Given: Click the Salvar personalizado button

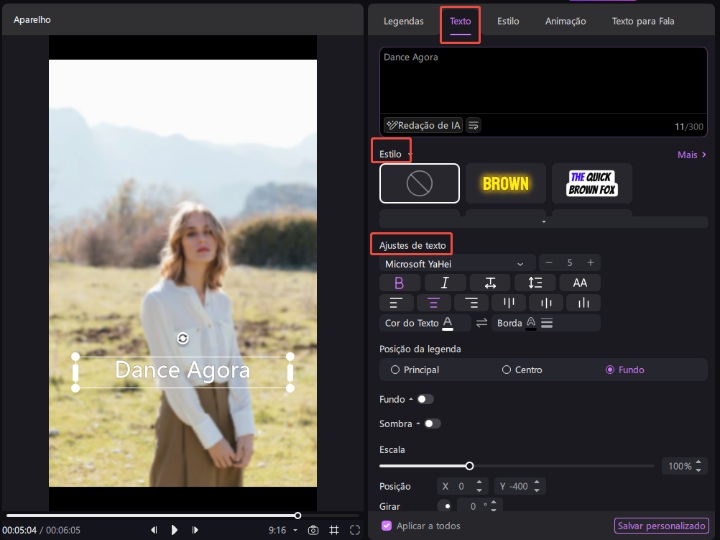Looking at the screenshot, I should click(661, 526).
